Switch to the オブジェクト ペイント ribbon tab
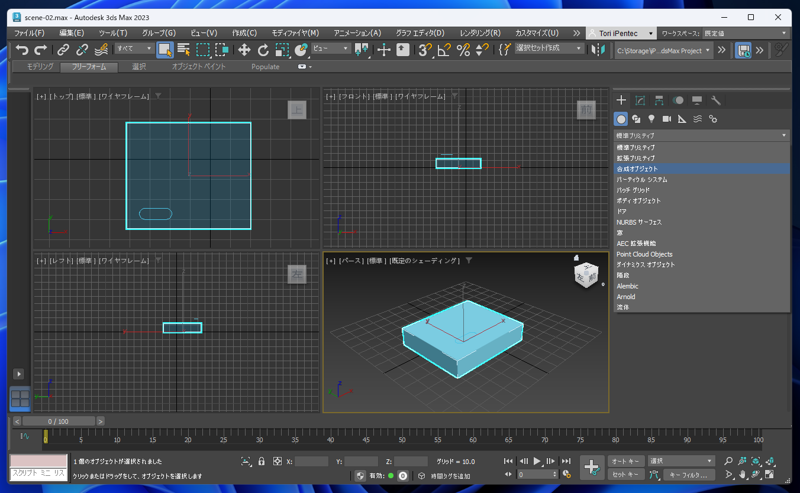This screenshot has height=493, width=800. (198, 67)
